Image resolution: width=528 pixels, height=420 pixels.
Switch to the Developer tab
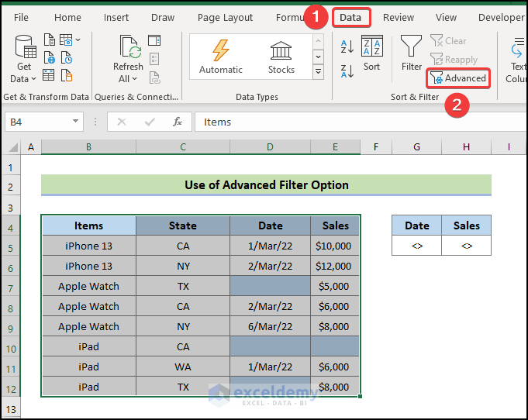[502, 18]
